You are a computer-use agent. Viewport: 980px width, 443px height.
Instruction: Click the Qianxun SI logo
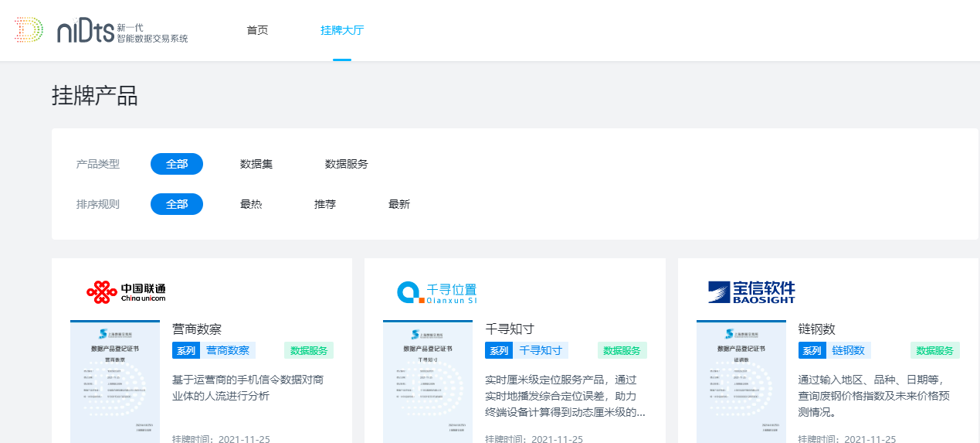coord(437,292)
